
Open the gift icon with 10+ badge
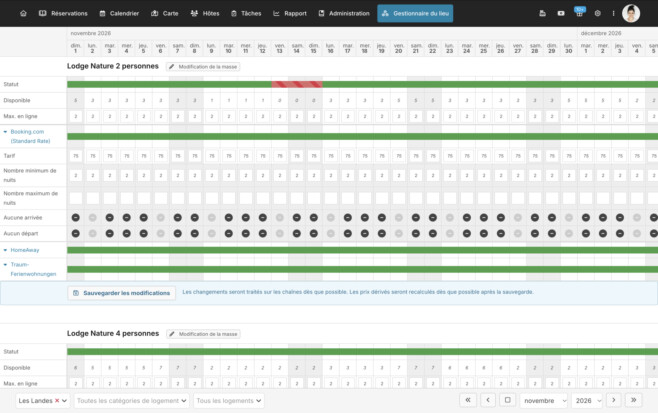tap(580, 13)
